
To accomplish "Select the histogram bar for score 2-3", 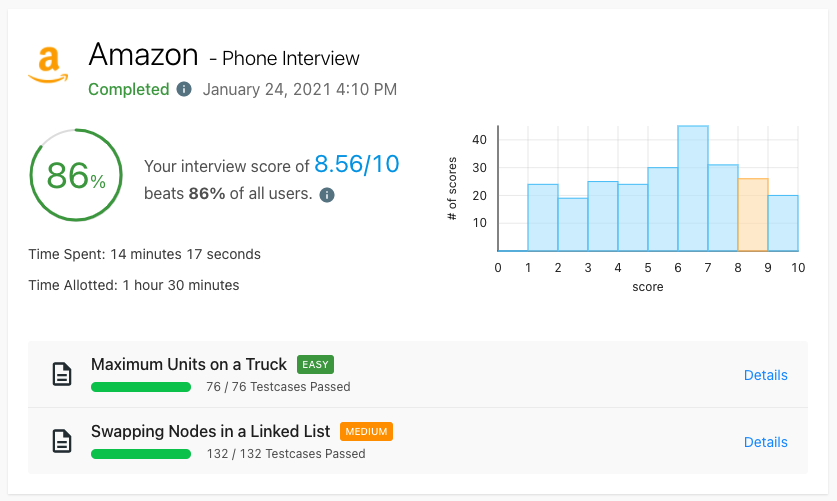I will click(573, 225).
